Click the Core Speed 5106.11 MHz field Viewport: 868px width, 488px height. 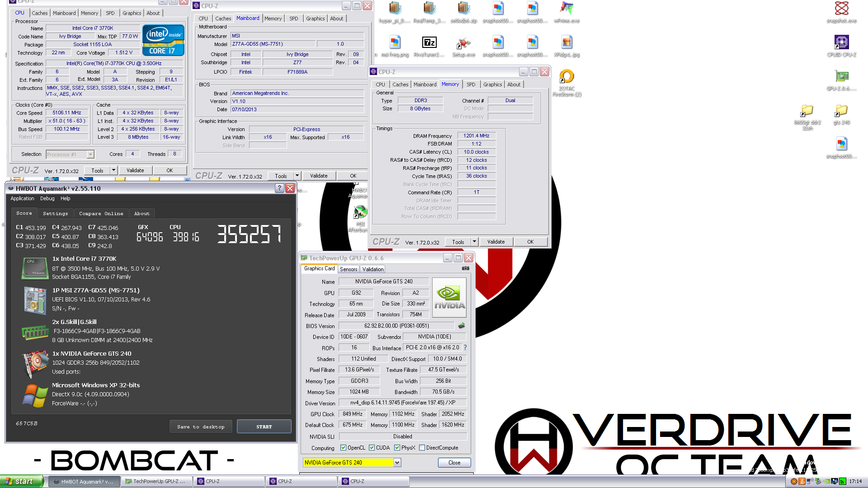[x=66, y=113]
